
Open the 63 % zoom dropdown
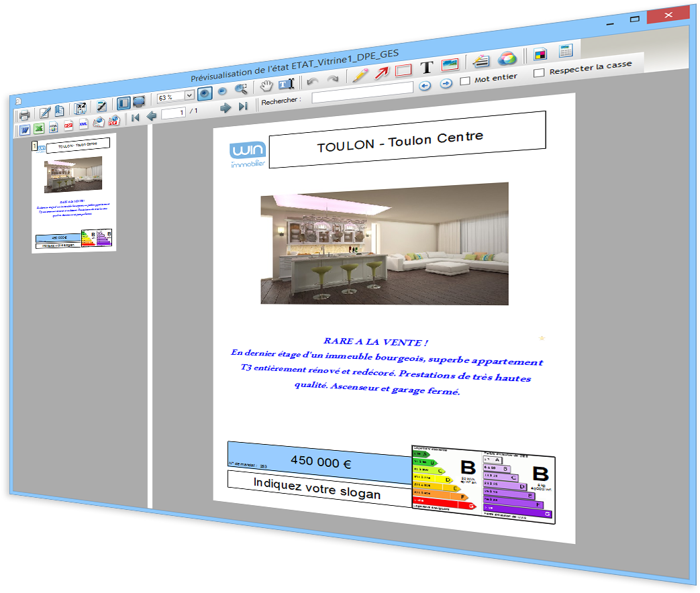(189, 96)
